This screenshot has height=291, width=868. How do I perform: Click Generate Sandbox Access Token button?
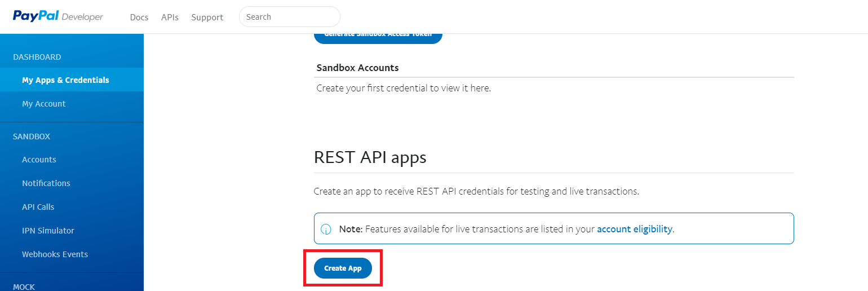tap(378, 36)
